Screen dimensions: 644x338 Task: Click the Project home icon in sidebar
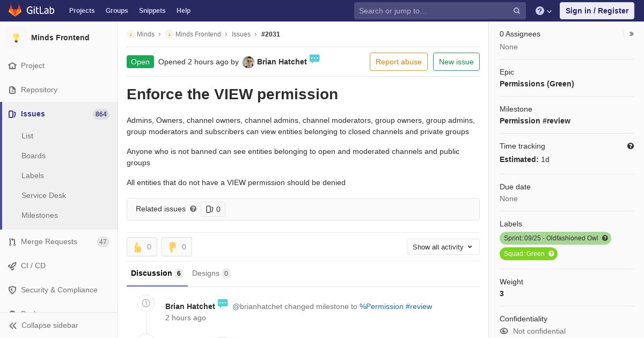click(x=12, y=66)
